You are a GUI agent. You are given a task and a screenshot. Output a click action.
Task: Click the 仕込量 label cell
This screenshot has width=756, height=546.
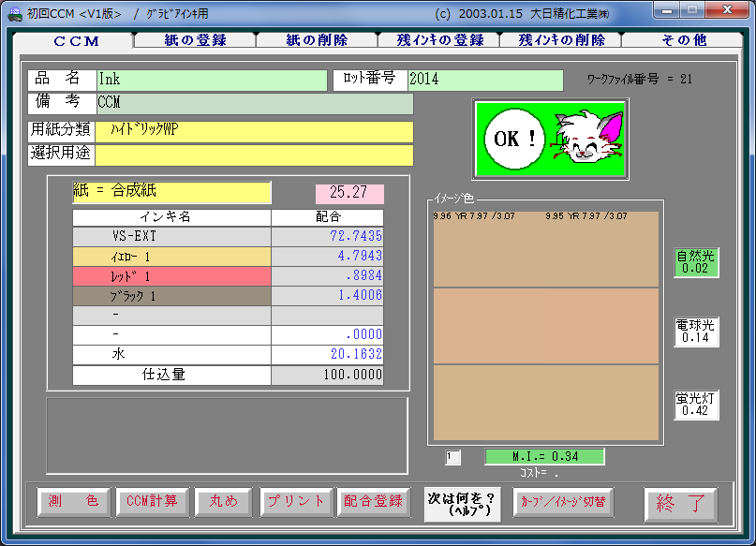pyautogui.click(x=171, y=375)
